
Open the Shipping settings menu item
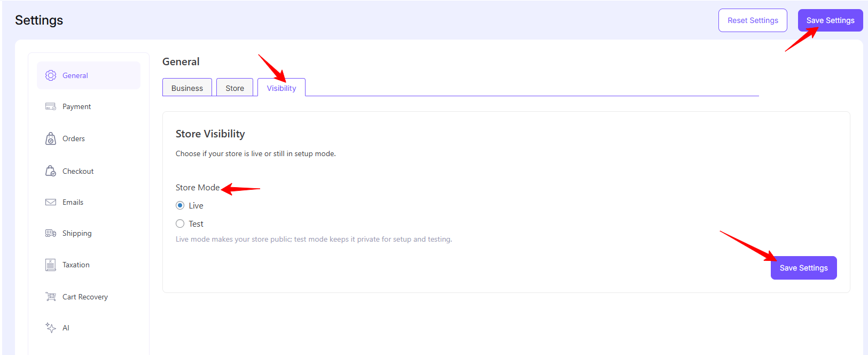pyautogui.click(x=77, y=233)
